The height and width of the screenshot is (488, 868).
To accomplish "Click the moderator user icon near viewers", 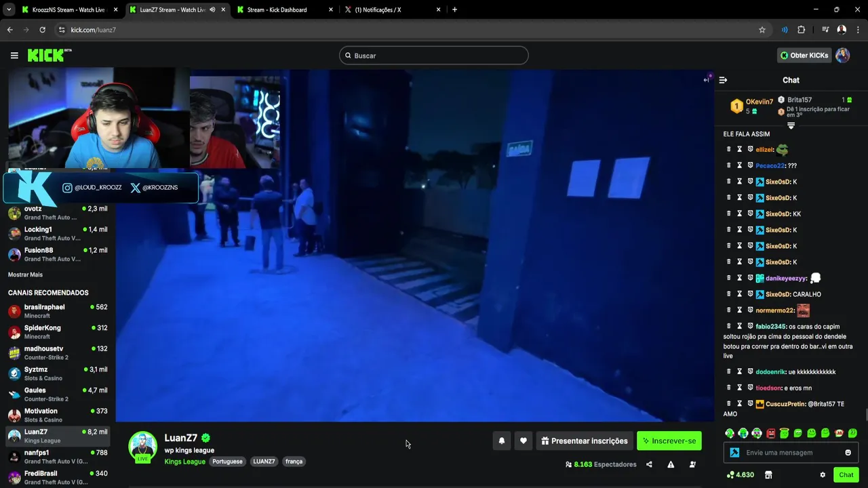I will [x=692, y=464].
